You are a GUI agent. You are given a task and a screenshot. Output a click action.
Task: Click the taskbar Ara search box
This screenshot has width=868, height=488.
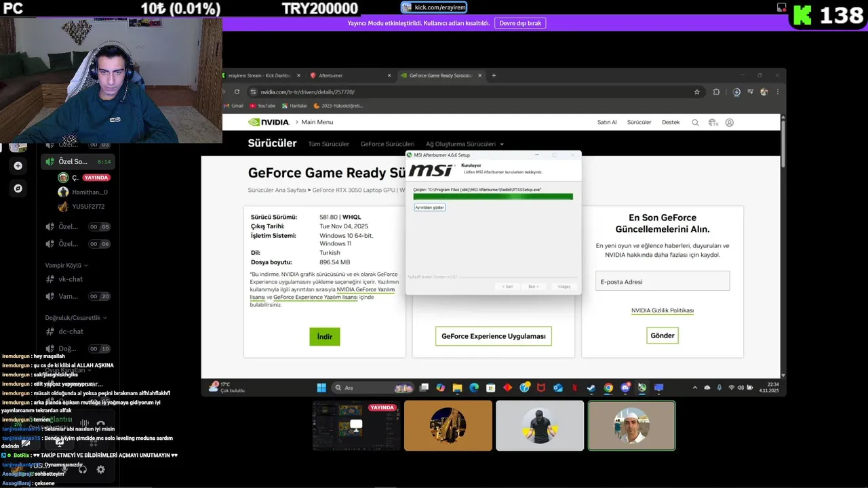373,388
